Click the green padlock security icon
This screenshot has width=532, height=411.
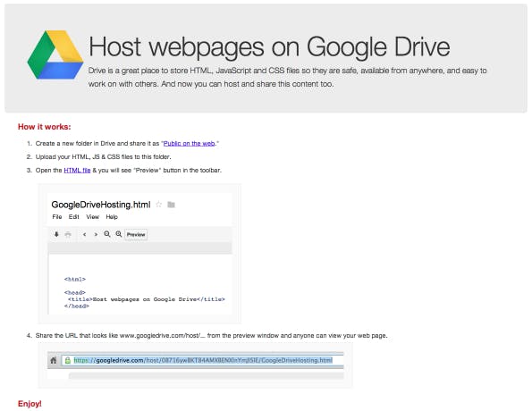(68, 360)
